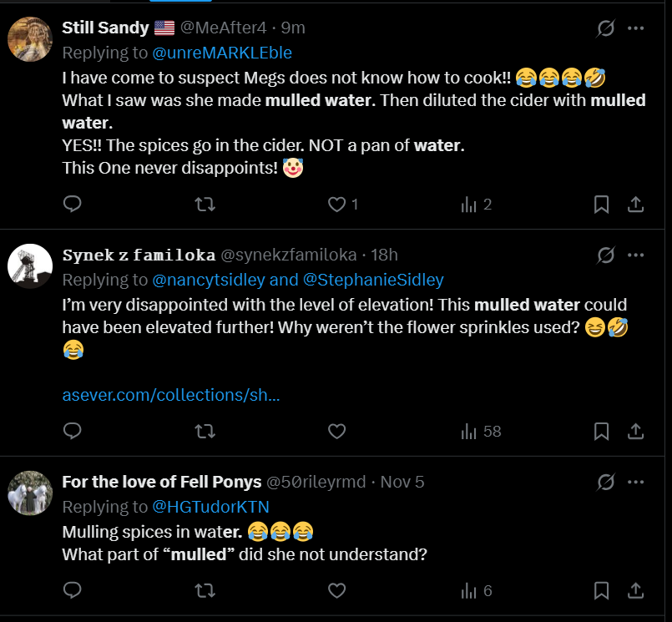This screenshot has width=672, height=622.
Task: Bookmark the Fell Ponys tweet
Action: pyautogui.click(x=601, y=591)
